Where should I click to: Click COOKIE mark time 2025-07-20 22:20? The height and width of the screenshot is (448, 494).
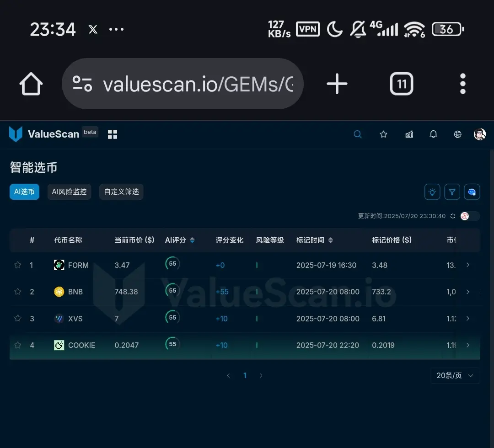328,345
